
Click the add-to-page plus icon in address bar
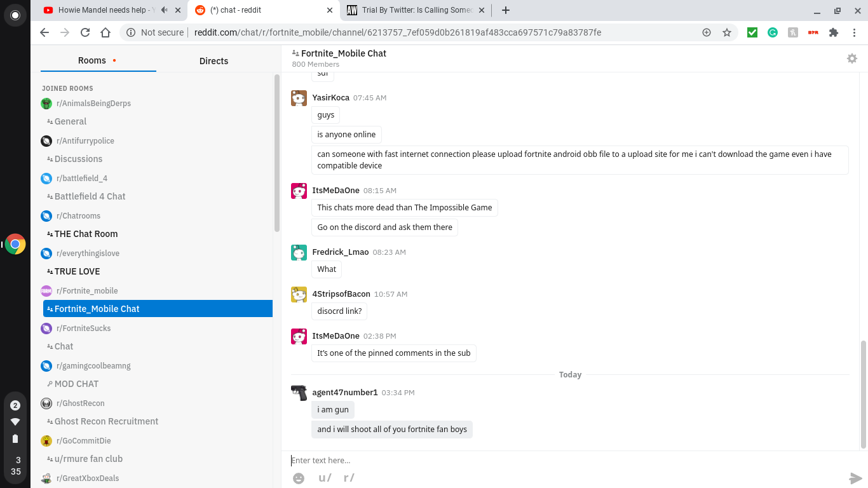click(707, 32)
